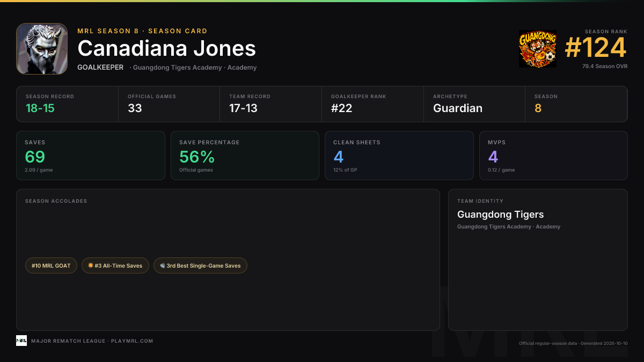
Task: Select the archetype value "Guardian"
Action: [458, 108]
